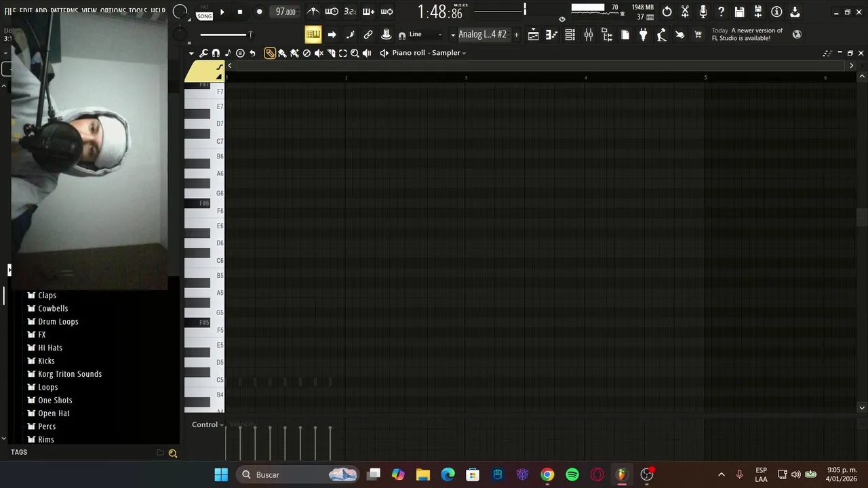Toggle wait for input before recording
The image size is (868, 488).
(332, 12)
